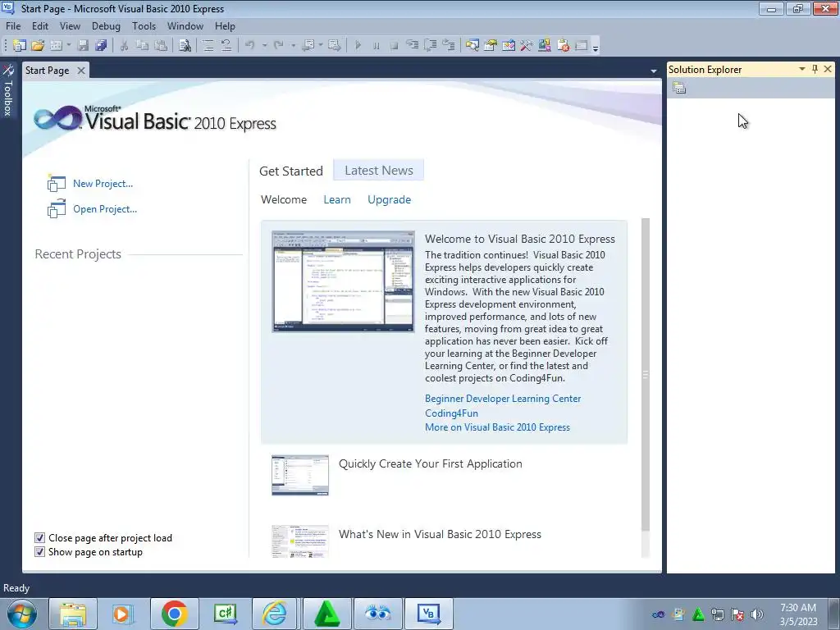840x630 pixels.
Task: Click the Open File folder icon in toolbar
Action: point(38,46)
